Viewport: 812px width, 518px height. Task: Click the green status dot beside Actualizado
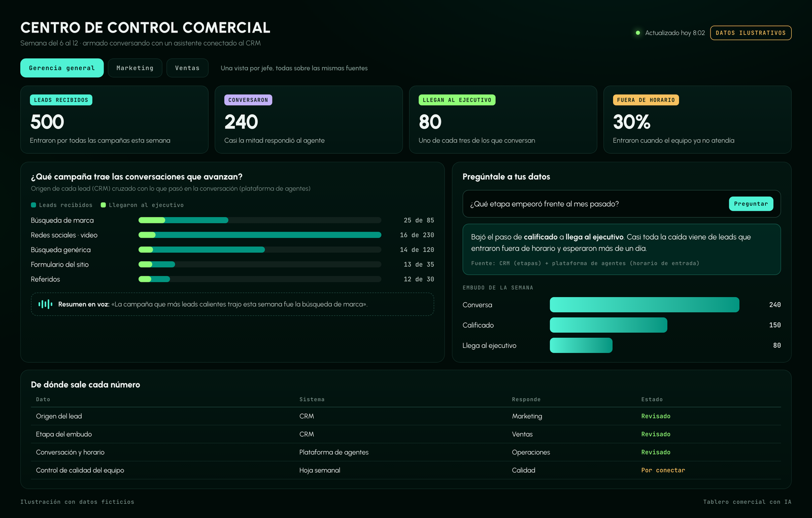pyautogui.click(x=638, y=33)
